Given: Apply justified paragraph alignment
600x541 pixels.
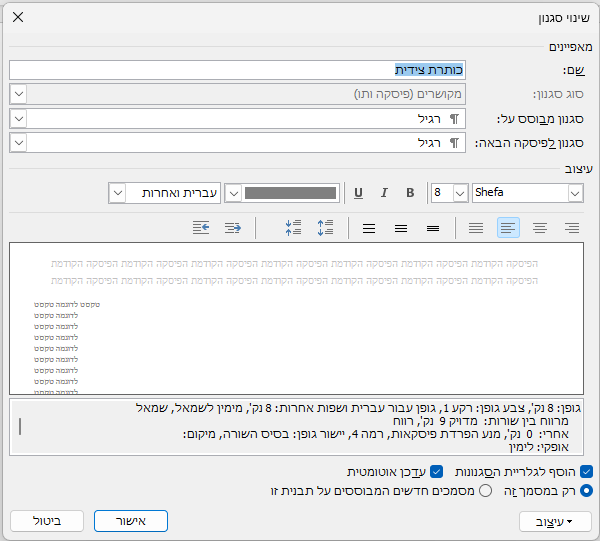Looking at the screenshot, I should click(477, 228).
